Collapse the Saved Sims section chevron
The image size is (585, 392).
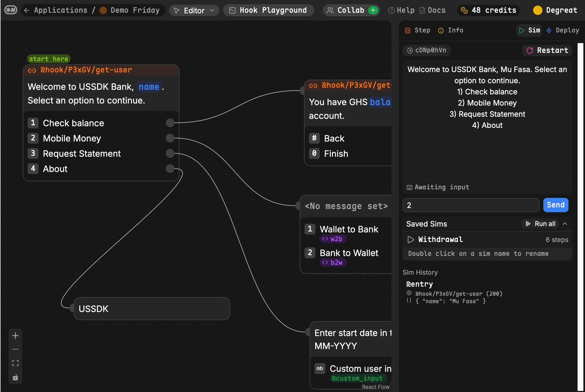pyautogui.click(x=565, y=224)
